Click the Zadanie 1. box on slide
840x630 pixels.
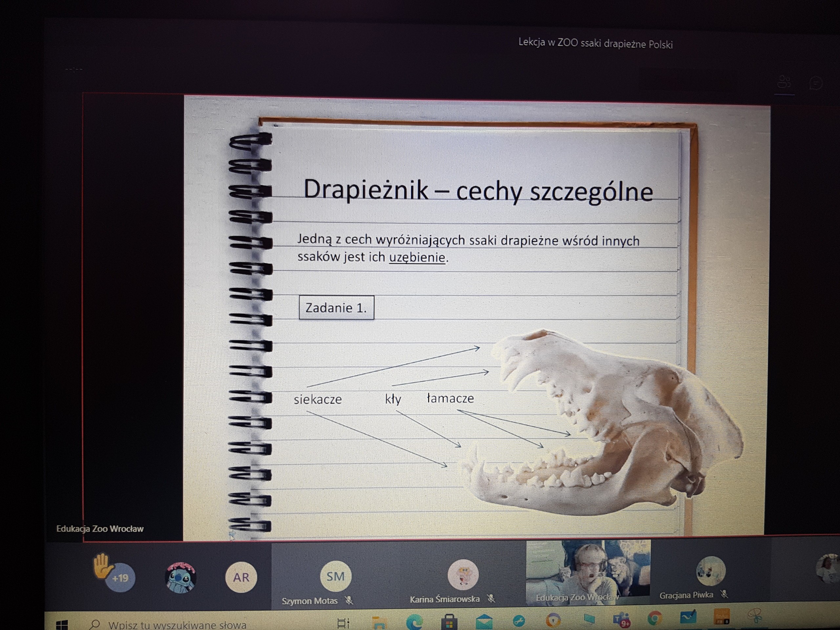(336, 307)
